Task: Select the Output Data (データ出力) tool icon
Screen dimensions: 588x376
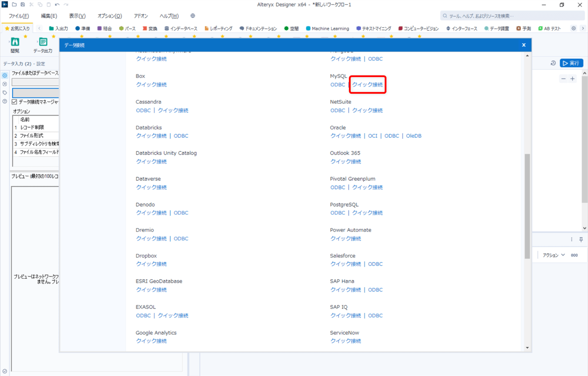Action: pyautogui.click(x=43, y=42)
